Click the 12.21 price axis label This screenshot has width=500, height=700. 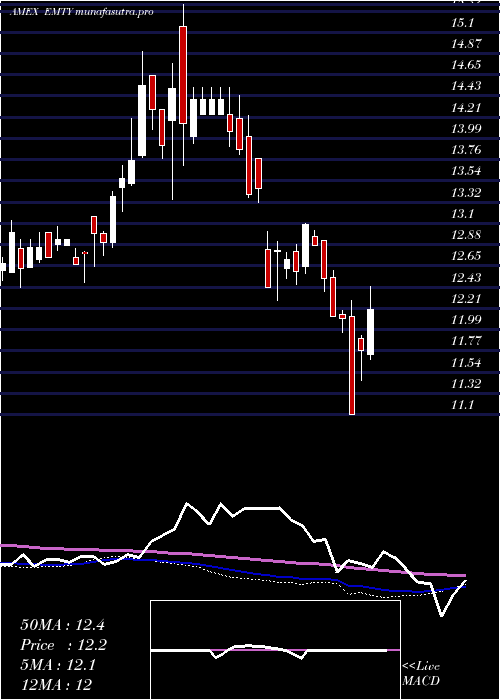click(467, 298)
